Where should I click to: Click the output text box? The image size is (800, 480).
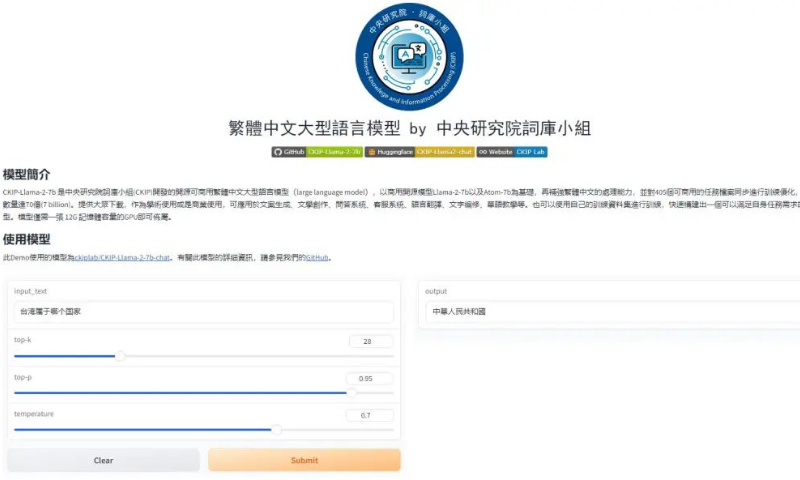[x=612, y=311]
